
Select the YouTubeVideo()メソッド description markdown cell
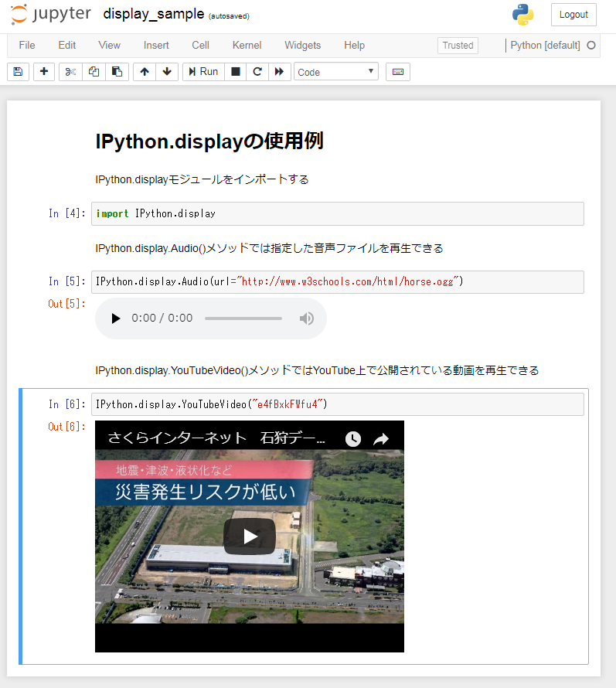[317, 370]
